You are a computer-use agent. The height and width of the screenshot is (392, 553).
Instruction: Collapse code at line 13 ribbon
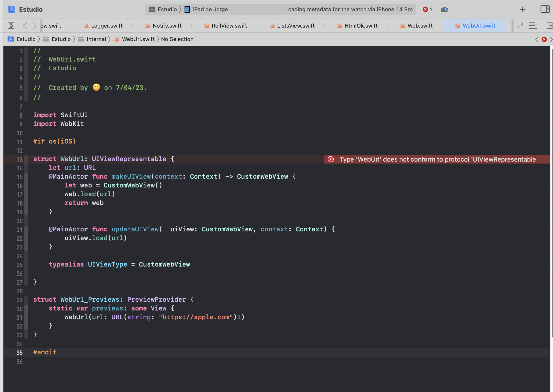tap(26, 159)
